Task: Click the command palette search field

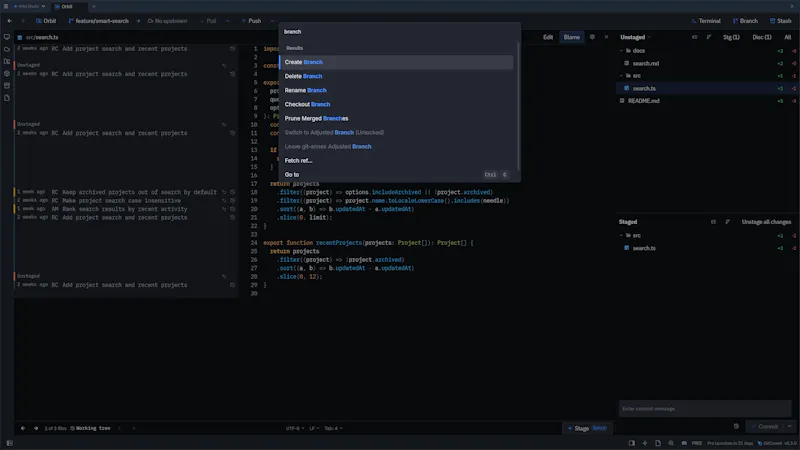Action: pyautogui.click(x=399, y=32)
